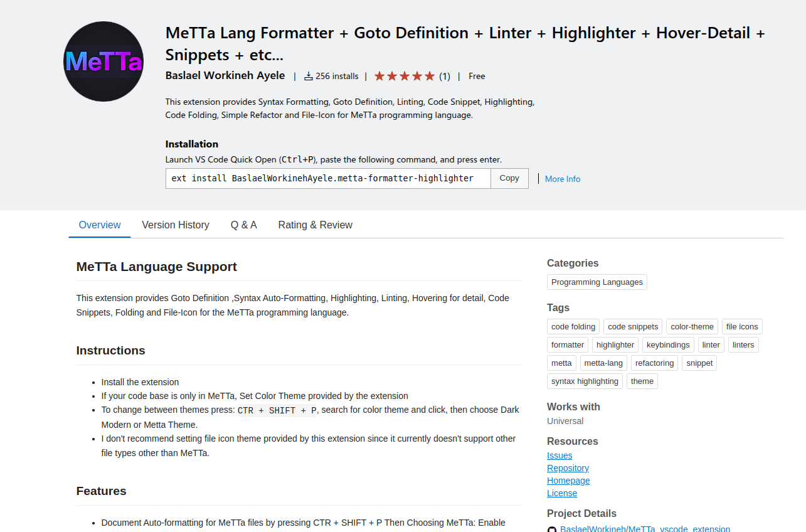Select the syntax highlighting tag

[x=585, y=381]
